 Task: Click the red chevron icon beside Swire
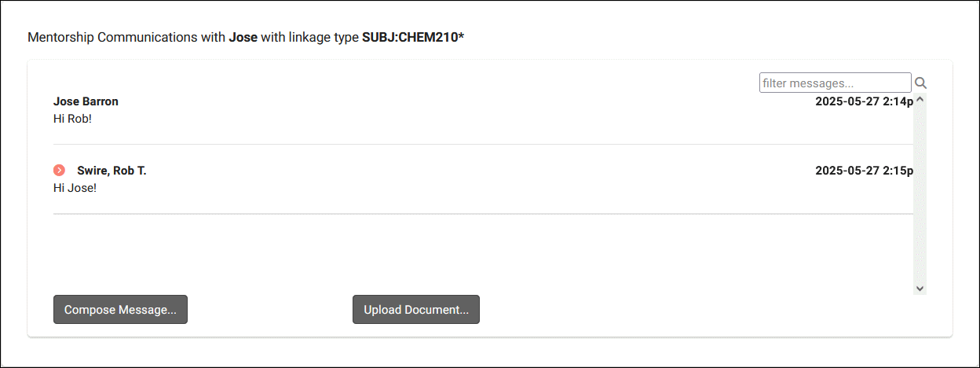[60, 171]
